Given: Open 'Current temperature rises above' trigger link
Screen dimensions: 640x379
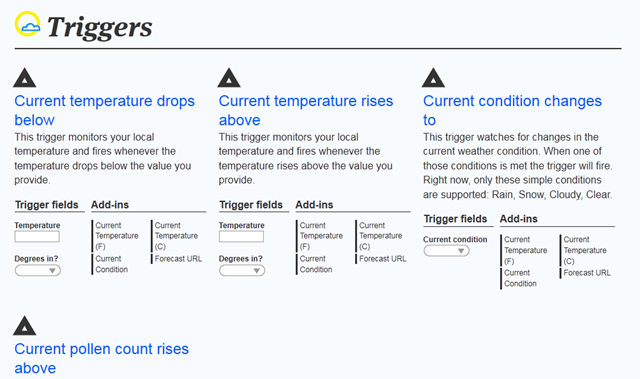Looking at the screenshot, I should click(306, 111).
